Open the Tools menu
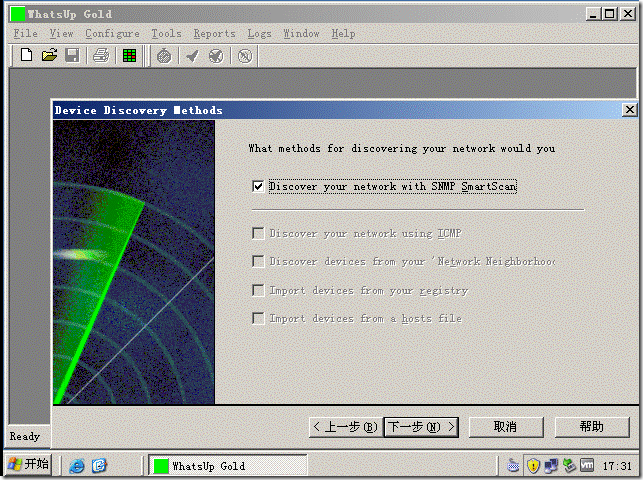The height and width of the screenshot is (480, 643). [x=166, y=34]
